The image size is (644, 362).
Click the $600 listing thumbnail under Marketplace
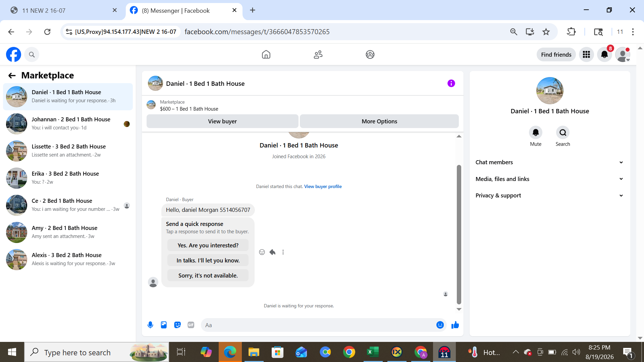click(151, 105)
